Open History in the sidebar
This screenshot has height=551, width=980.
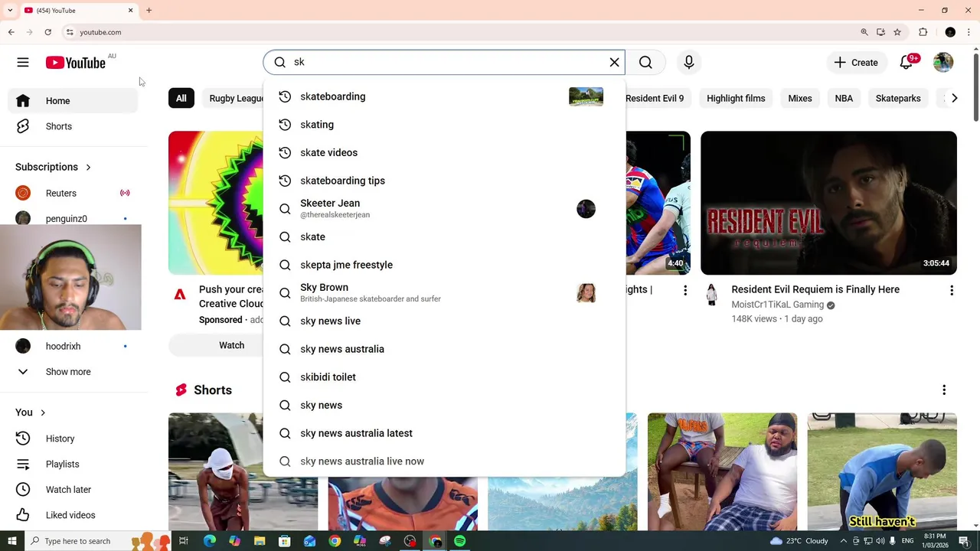[73, 439]
